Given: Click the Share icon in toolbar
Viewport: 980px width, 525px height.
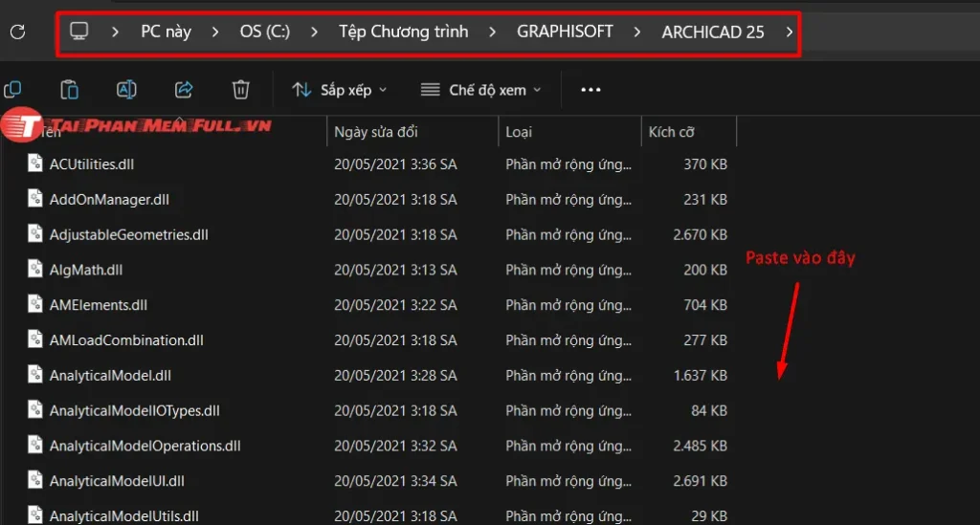Looking at the screenshot, I should (x=184, y=90).
